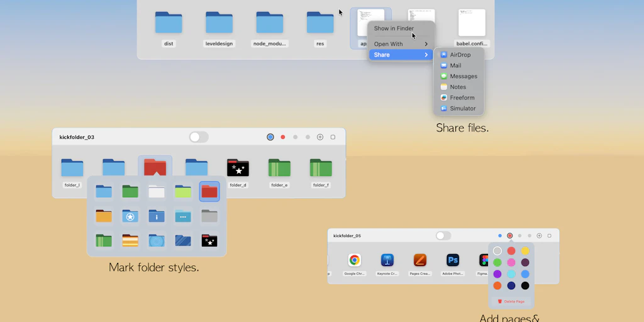Pick the navy blue page color swatch
644x322 pixels.
click(x=511, y=286)
